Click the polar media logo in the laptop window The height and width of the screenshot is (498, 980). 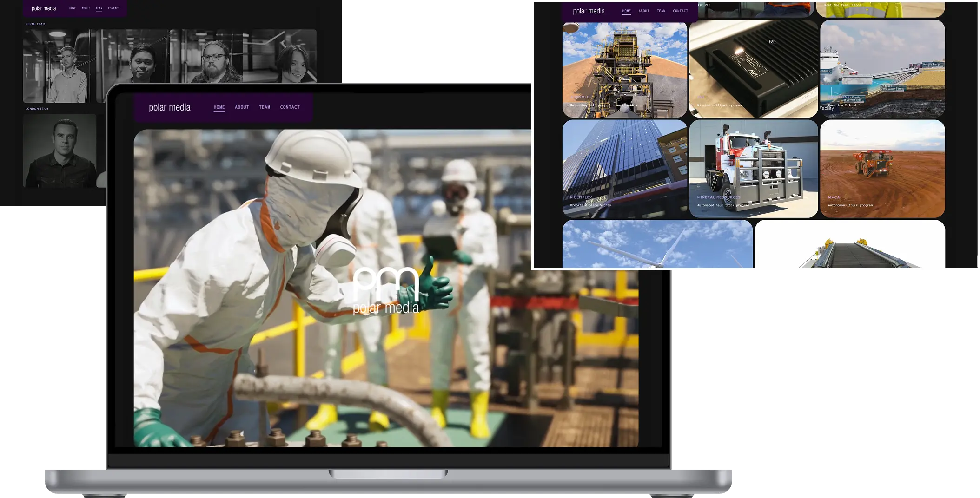tap(170, 107)
